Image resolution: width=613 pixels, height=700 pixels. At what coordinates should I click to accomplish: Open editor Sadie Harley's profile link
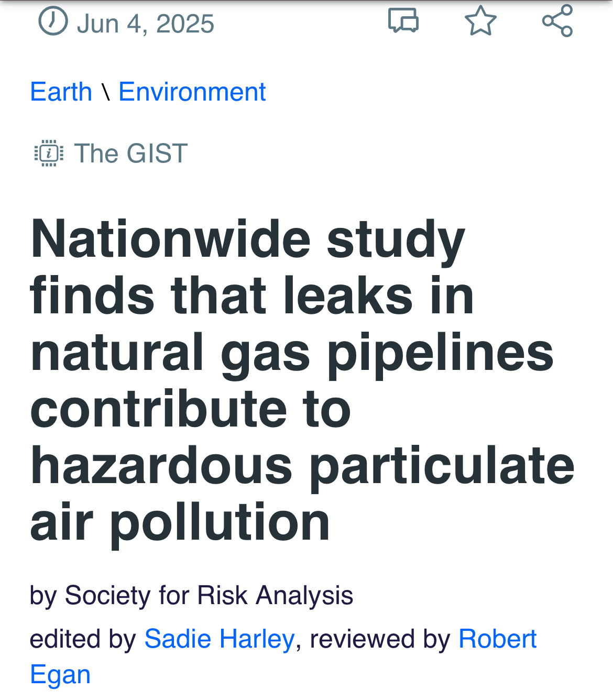coord(220,639)
